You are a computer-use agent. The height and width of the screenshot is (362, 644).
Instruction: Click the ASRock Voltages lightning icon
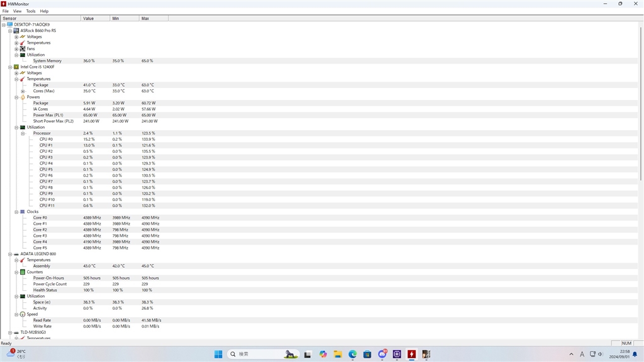coord(23,36)
